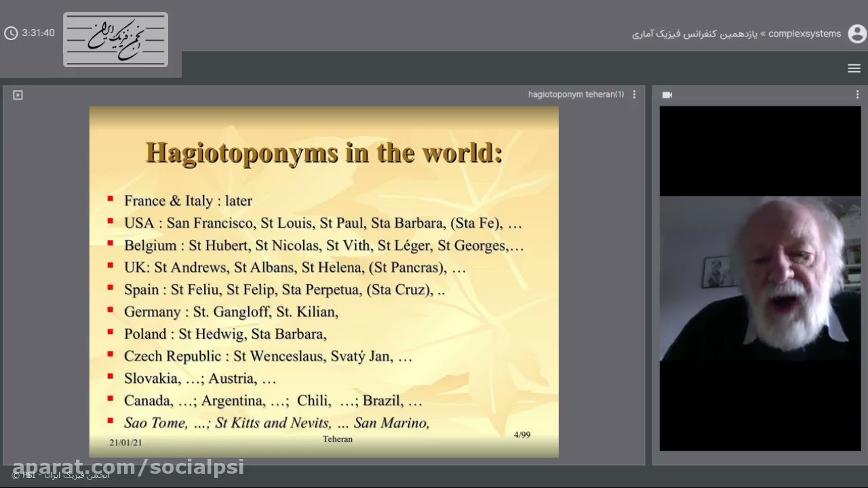Click the Physics Society calligraphy logo
868x488 pixels.
(x=115, y=39)
